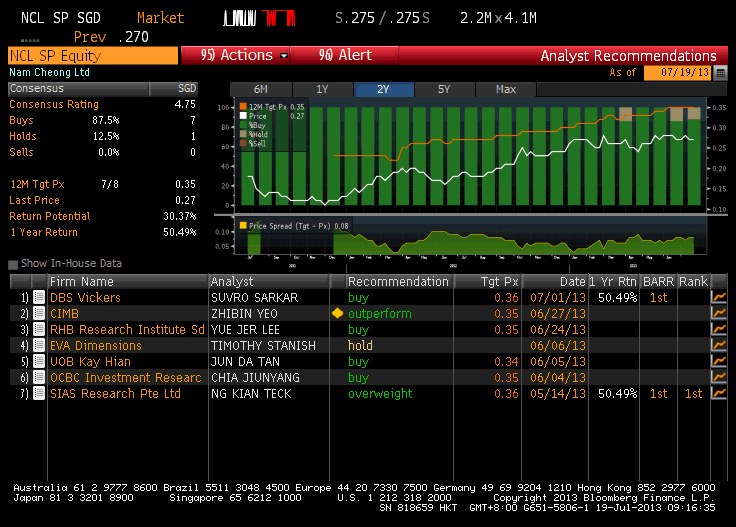The image size is (736, 527).
Task: Enable the Show In-House Data checkbox
Action: coord(13,264)
